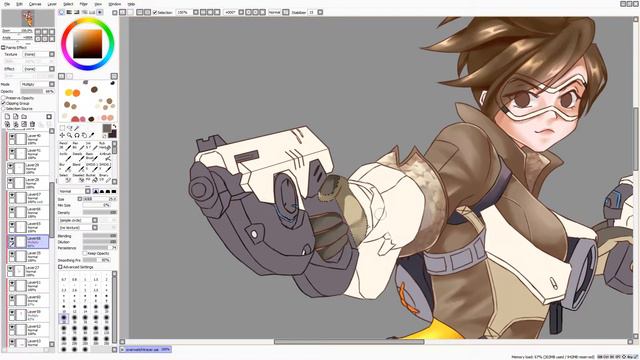Screen dimensions: 640x360
Task: Select the eyedropper color picker tool
Action: pos(92,135)
